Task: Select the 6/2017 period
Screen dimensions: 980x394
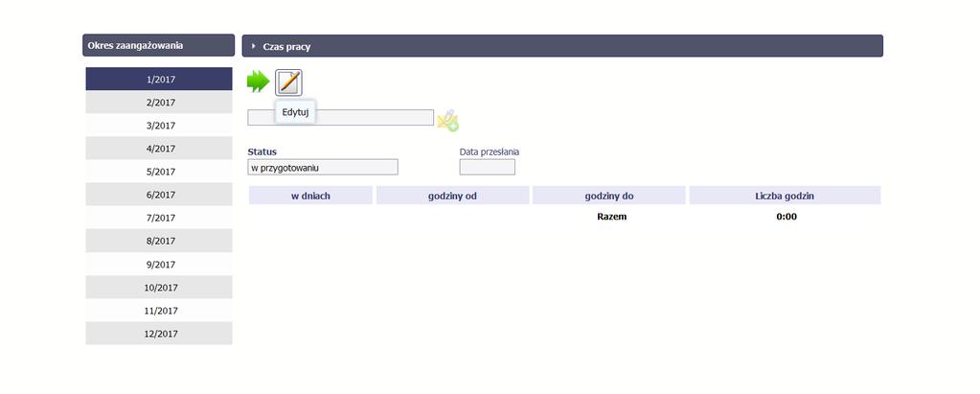Action: 159,196
